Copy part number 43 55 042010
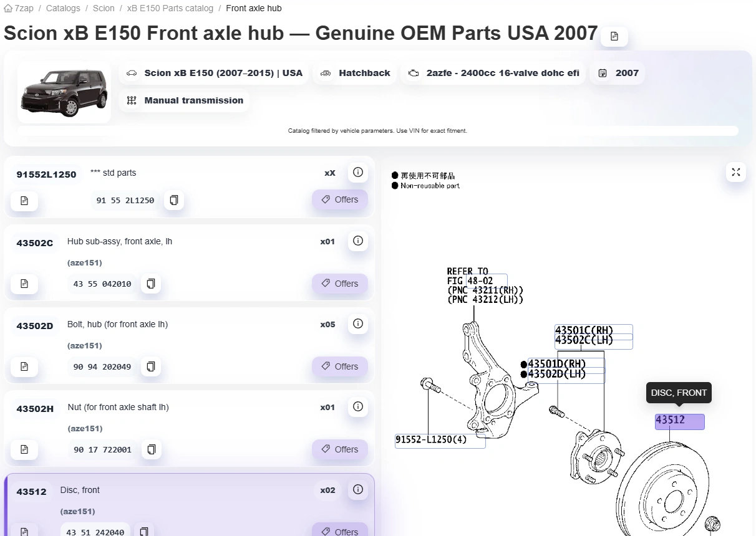Viewport: 756px width, 536px height. click(151, 284)
